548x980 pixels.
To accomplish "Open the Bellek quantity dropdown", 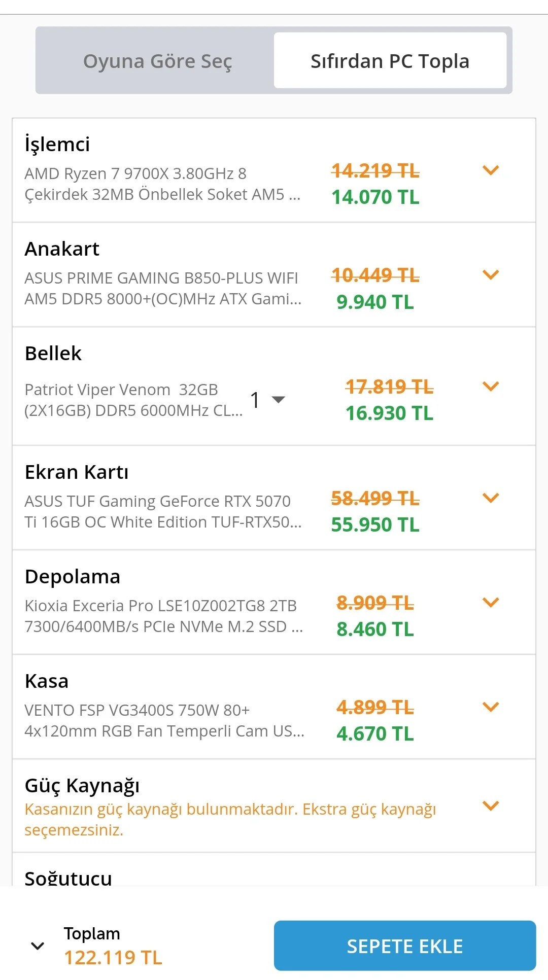I will click(x=267, y=400).
